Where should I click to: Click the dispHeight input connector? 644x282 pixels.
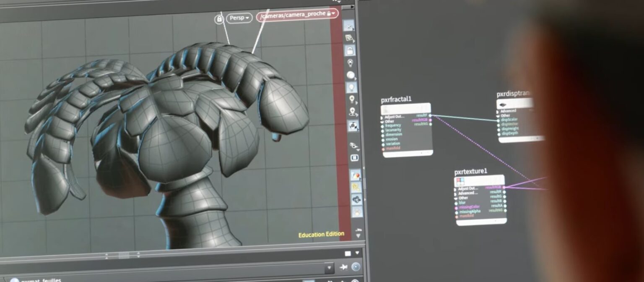[x=498, y=129]
